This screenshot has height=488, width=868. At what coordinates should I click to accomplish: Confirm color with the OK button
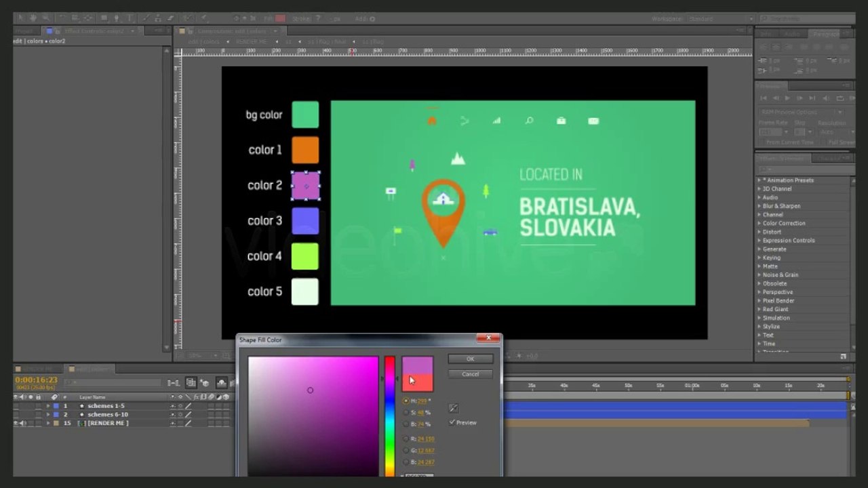click(470, 359)
